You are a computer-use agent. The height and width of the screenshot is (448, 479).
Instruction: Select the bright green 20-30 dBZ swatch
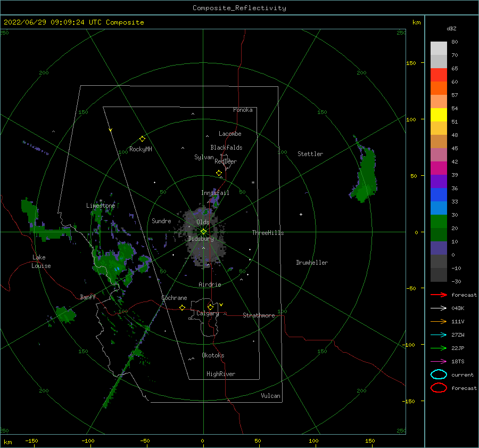(x=439, y=222)
